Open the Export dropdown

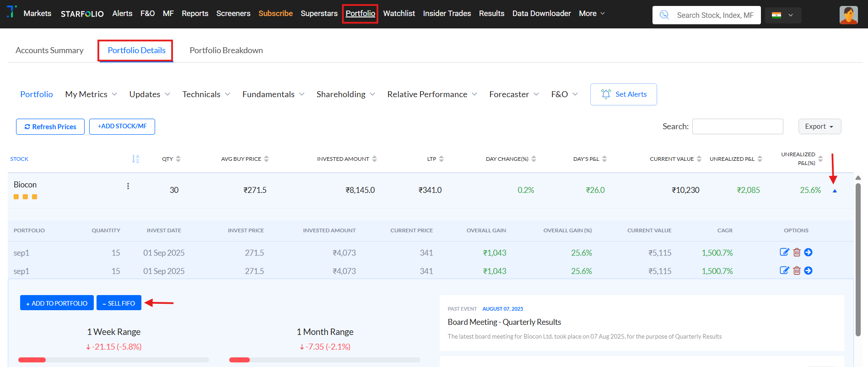point(819,126)
